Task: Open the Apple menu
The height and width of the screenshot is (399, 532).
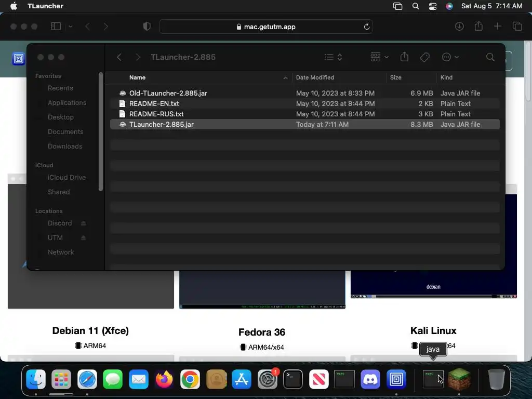Action: pyautogui.click(x=14, y=6)
